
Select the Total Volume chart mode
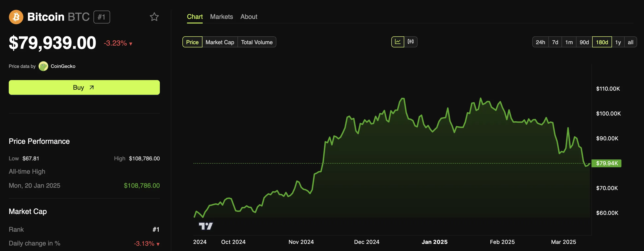point(257,42)
